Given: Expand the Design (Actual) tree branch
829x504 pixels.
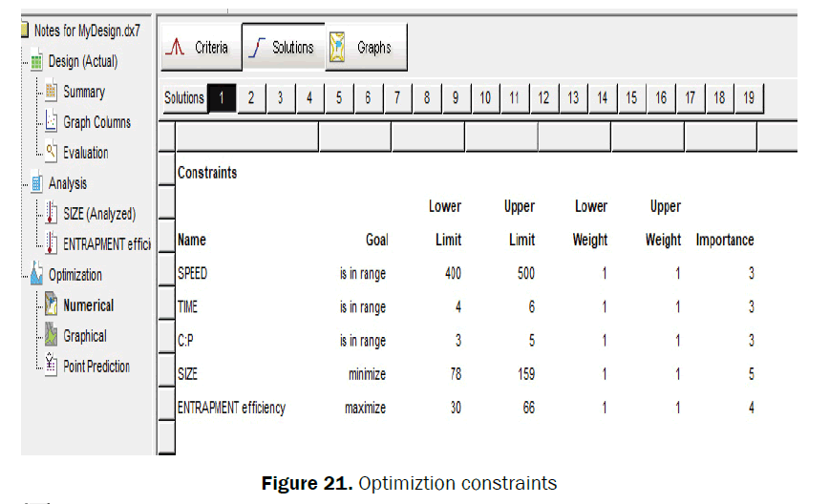Looking at the screenshot, I should (35, 62).
